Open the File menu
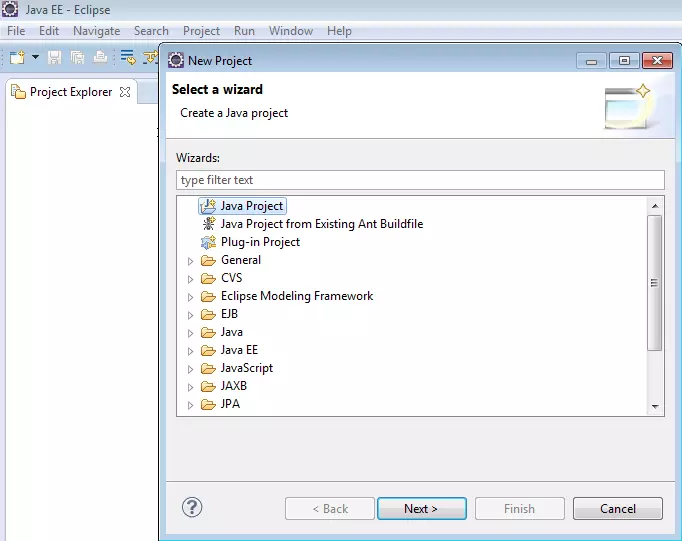Screen dimensions: 682x541 pyautogui.click(x=16, y=31)
